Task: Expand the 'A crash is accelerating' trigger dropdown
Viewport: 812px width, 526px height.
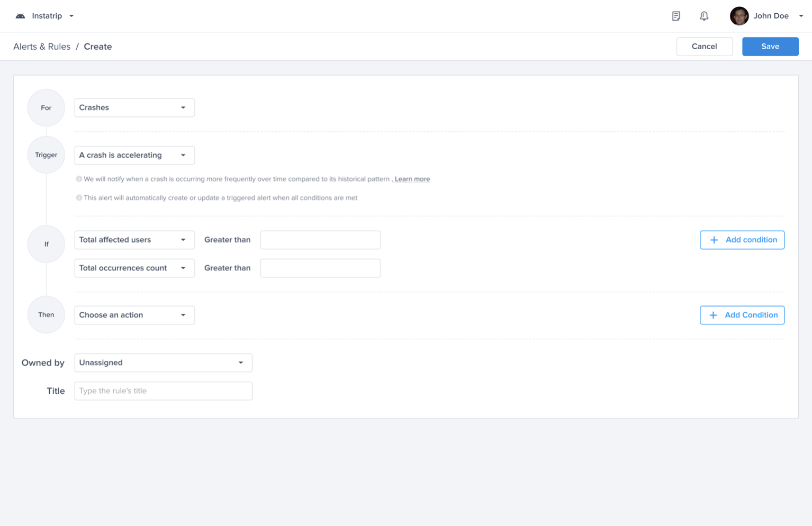Action: 134,155
